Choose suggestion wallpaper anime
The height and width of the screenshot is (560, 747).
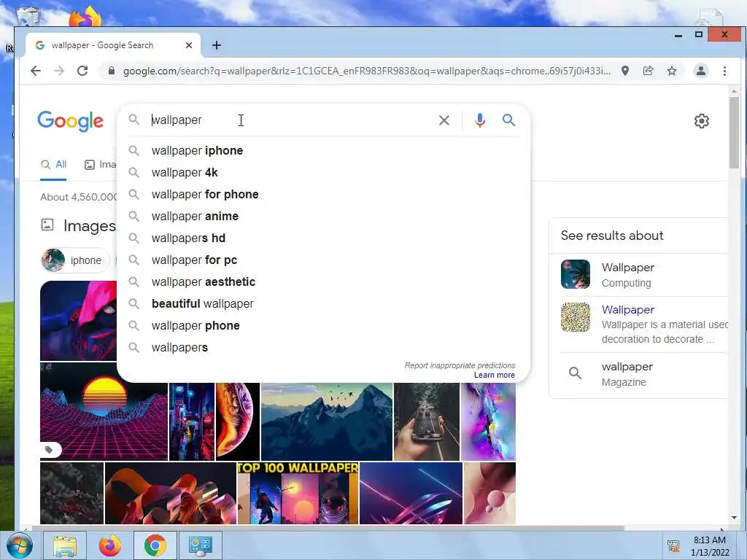tap(323, 216)
